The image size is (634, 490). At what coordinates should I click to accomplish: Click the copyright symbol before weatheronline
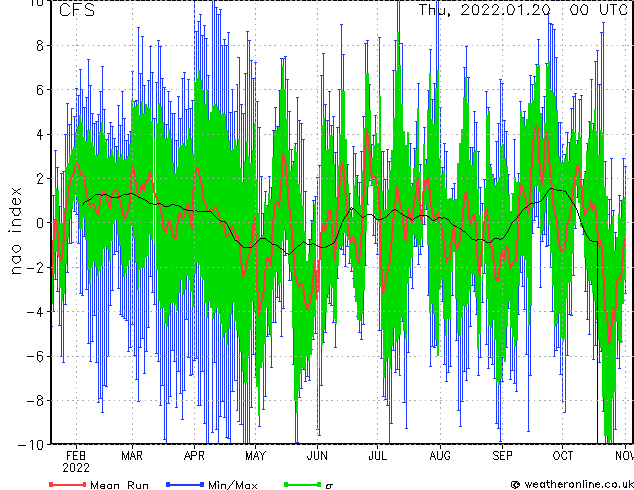515,485
